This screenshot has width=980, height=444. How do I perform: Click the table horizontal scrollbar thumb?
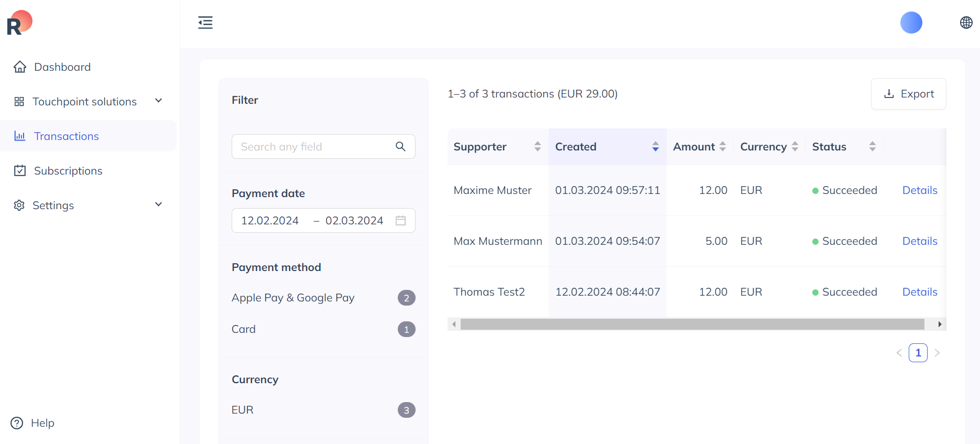[692, 324]
